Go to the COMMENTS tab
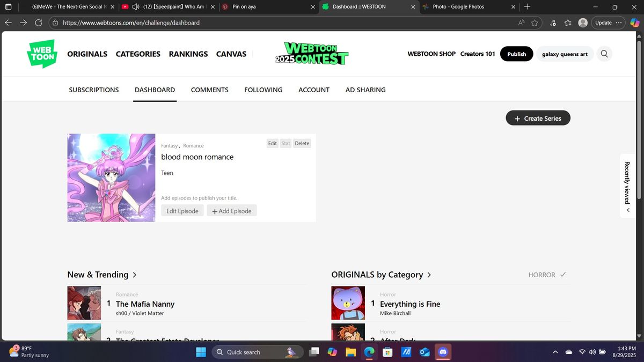This screenshot has width=644, height=362. pyautogui.click(x=210, y=90)
